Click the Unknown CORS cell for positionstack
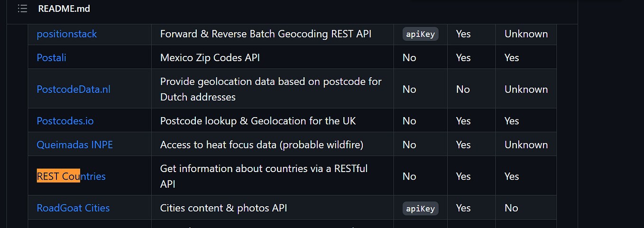The height and width of the screenshot is (228, 644). click(x=526, y=34)
